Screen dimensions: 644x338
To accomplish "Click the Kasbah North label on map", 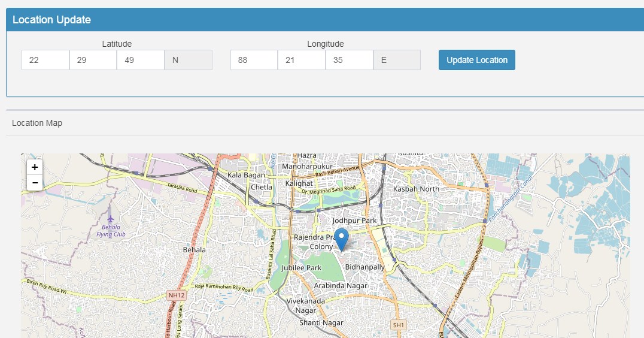I will tap(416, 189).
